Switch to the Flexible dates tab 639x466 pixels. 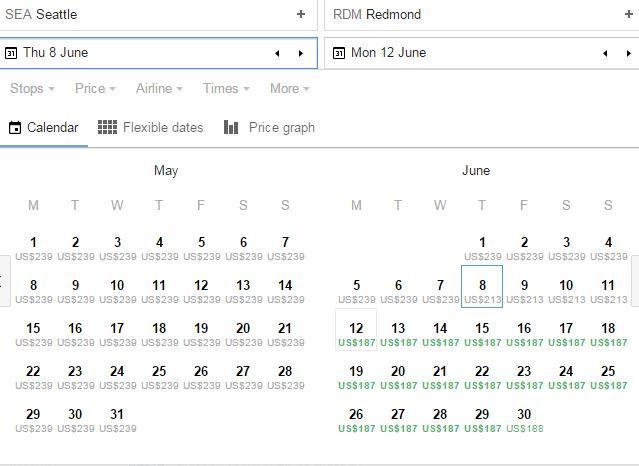click(151, 128)
